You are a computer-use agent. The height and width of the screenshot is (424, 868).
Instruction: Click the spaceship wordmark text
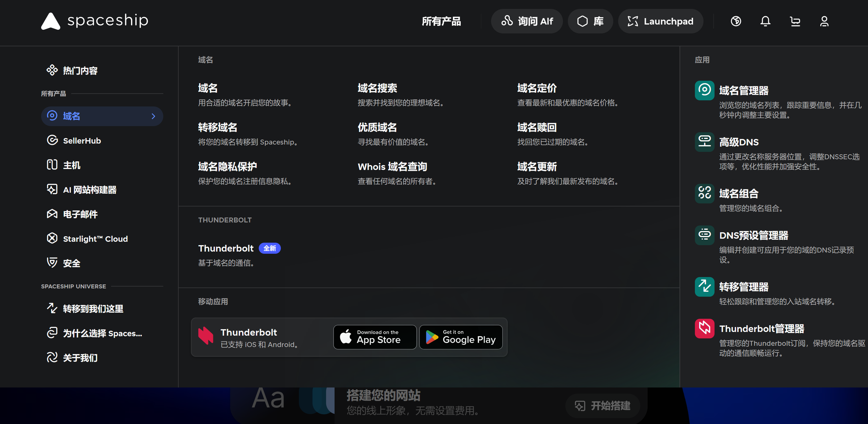[108, 20]
